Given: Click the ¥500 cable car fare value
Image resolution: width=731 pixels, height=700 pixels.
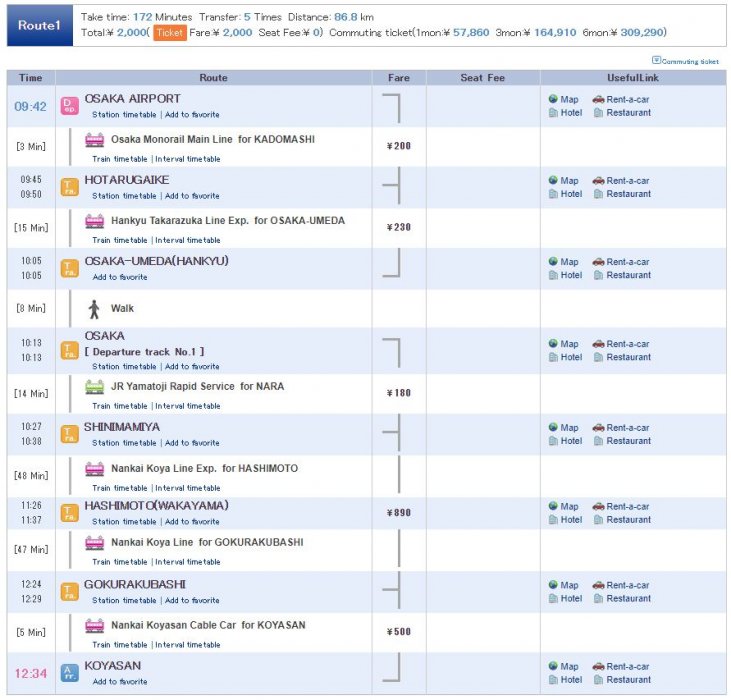Looking at the screenshot, I should click(399, 632).
